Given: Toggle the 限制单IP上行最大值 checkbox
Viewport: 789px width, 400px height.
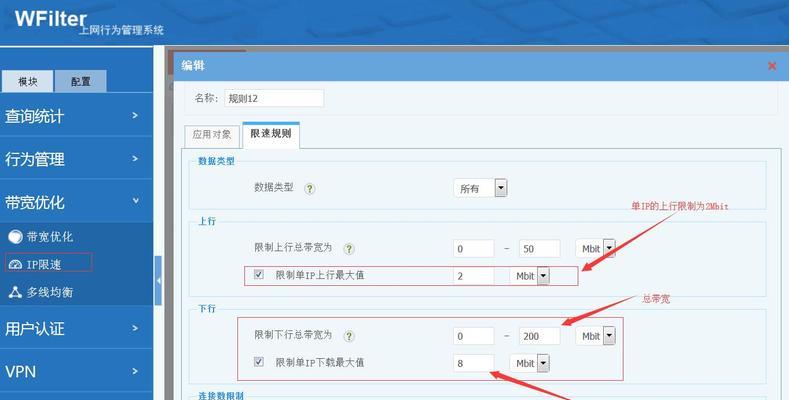Looking at the screenshot, I should (259, 274).
